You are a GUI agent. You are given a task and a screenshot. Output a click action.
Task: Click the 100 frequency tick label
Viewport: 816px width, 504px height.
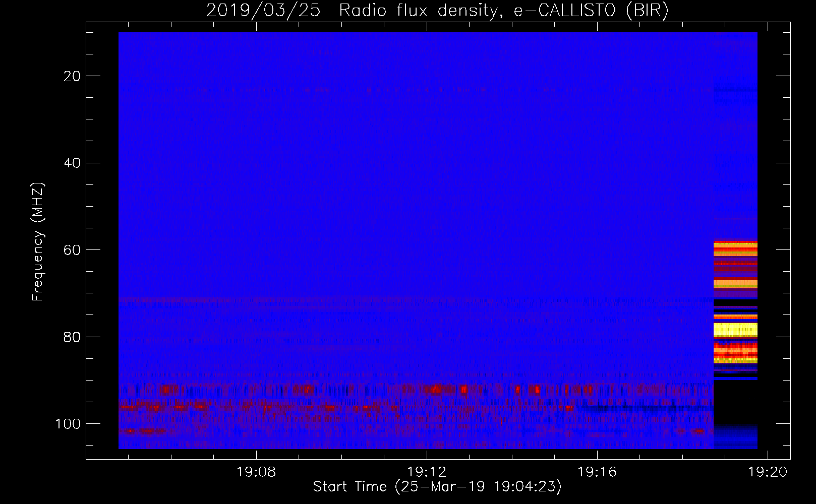click(x=68, y=424)
